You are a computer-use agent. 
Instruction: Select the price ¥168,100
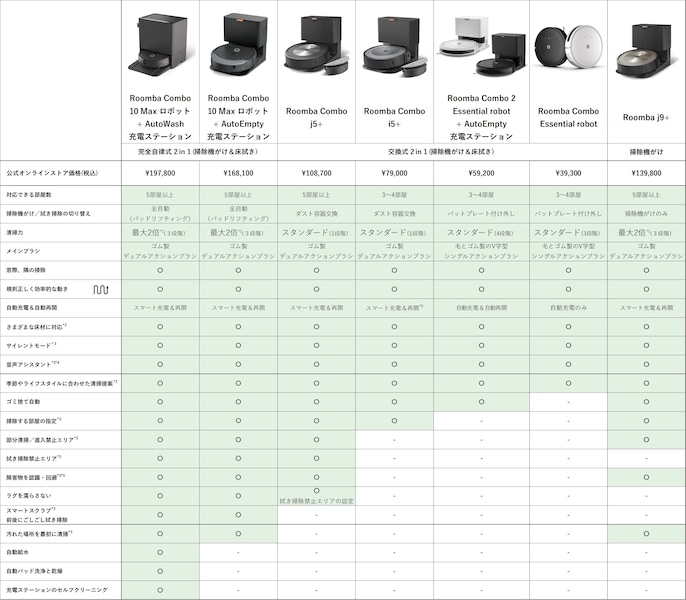(x=238, y=173)
